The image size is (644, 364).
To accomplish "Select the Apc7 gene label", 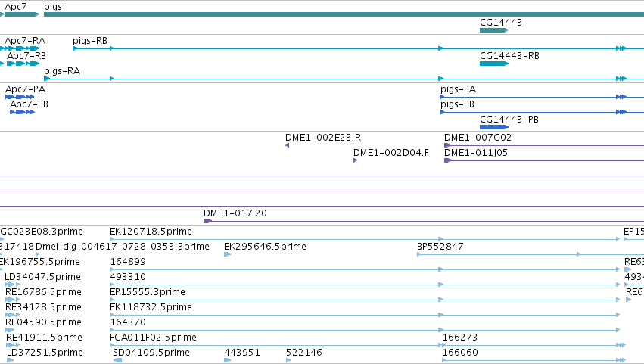I will coord(16,7).
